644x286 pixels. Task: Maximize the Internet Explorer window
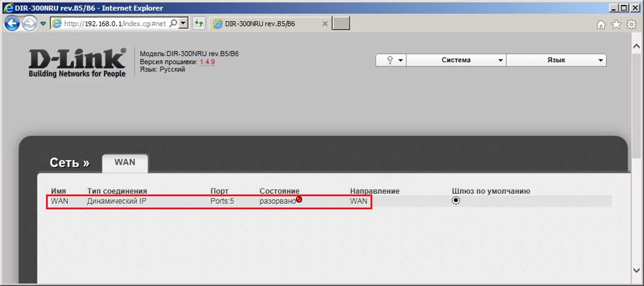(624, 7)
